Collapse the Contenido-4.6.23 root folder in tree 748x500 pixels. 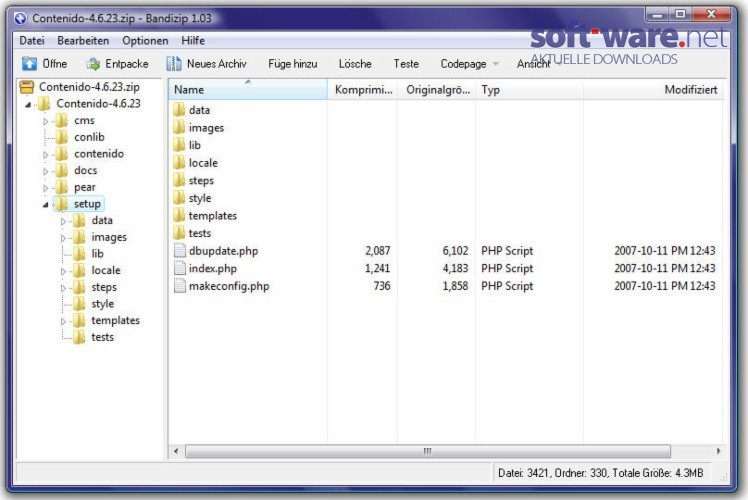(x=28, y=104)
